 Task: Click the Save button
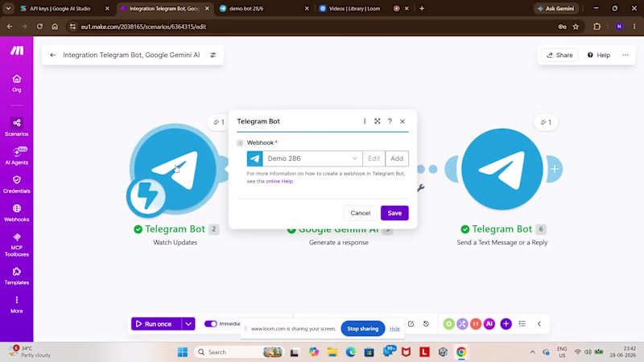394,213
